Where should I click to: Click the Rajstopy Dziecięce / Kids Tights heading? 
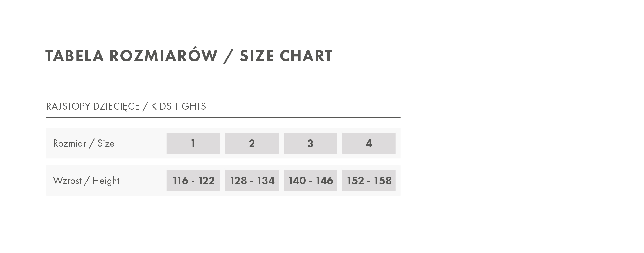click(x=126, y=106)
